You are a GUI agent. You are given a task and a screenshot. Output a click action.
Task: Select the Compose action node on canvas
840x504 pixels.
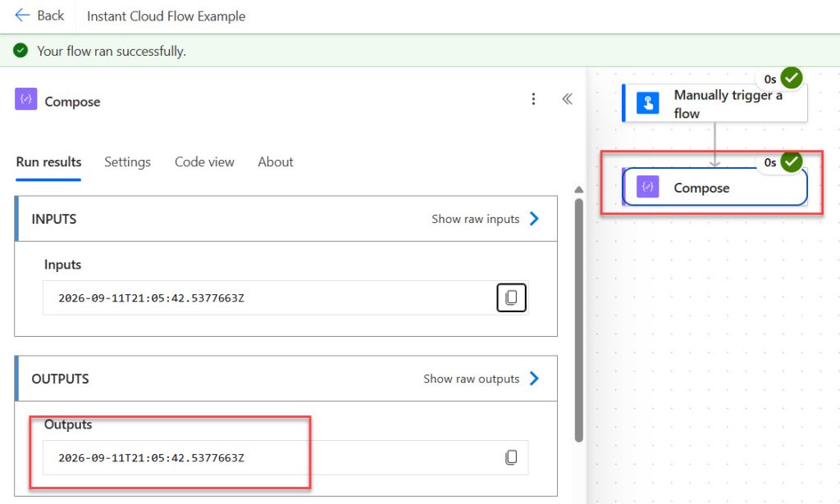[x=714, y=187]
